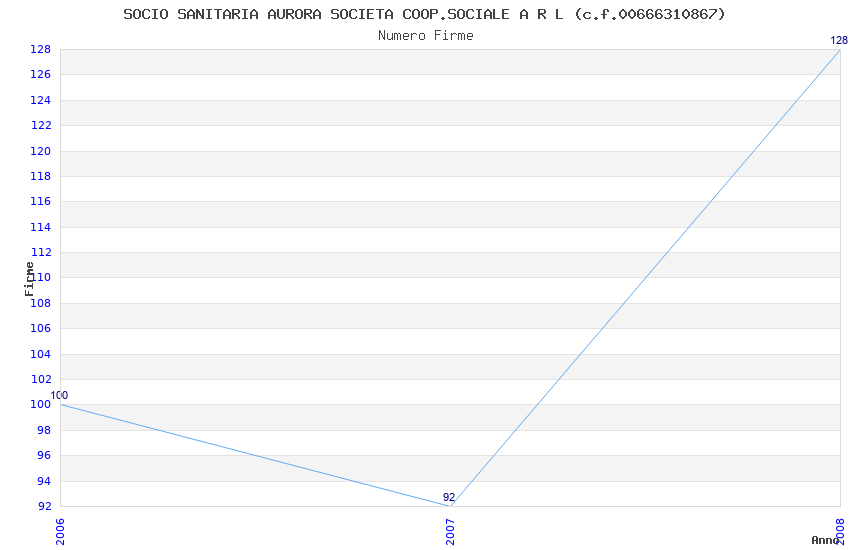Select the y-axis tick value 122
The width and height of the screenshot is (850, 550).
tap(41, 125)
